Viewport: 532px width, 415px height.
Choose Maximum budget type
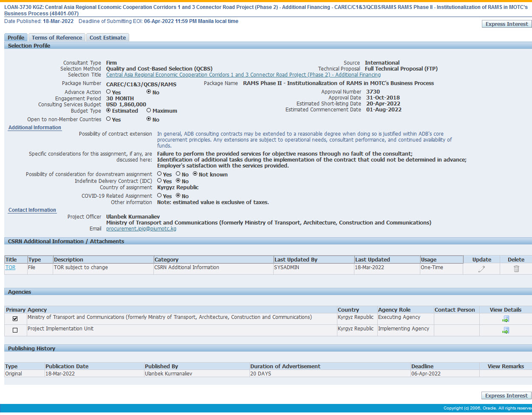(x=149, y=110)
